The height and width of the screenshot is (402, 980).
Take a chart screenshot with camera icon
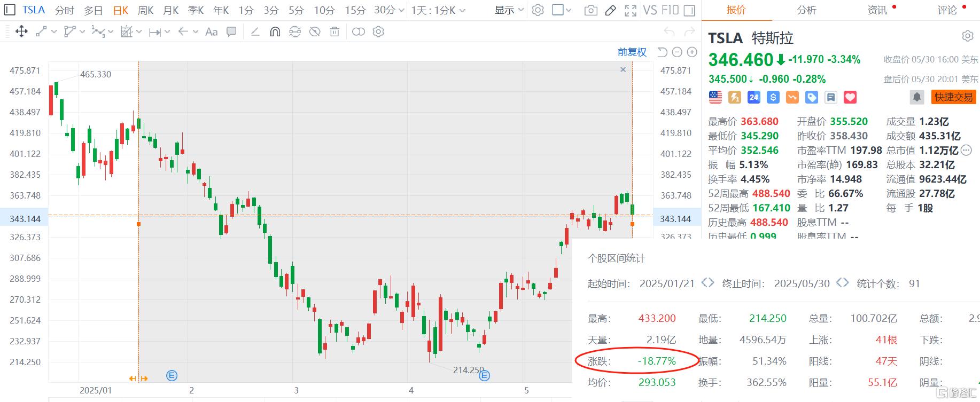[x=590, y=10]
